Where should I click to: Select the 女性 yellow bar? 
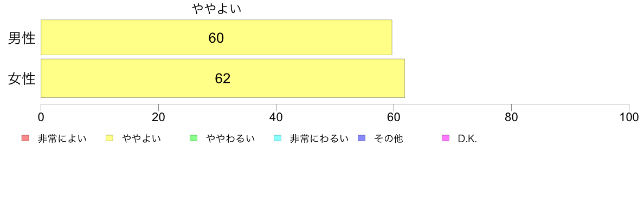[x=223, y=78]
